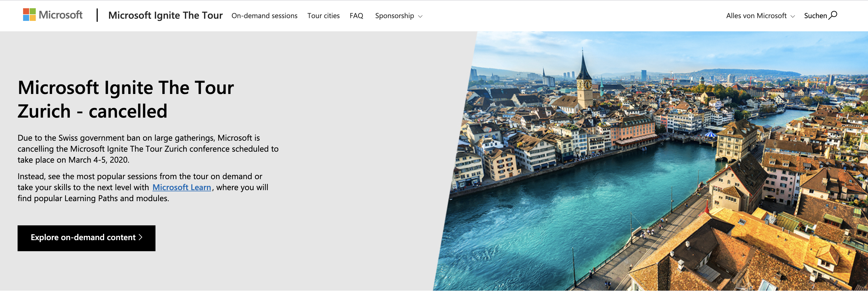Screen dimensions: 868x294
Task: Open the search magnifier icon
Action: (833, 15)
